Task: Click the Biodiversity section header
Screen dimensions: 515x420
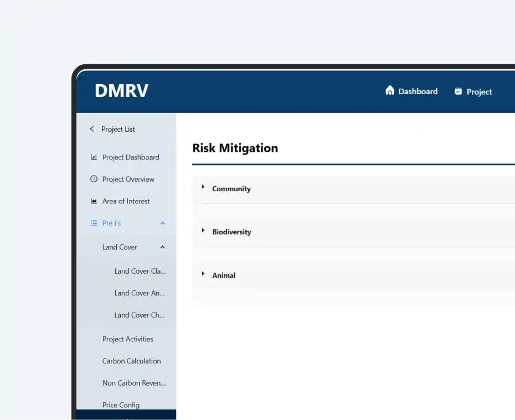Action: pyautogui.click(x=231, y=232)
